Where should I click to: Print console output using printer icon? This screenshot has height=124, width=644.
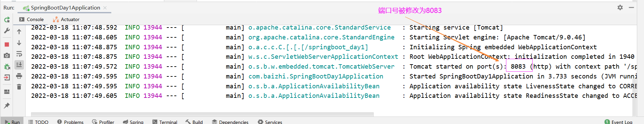click(19, 76)
